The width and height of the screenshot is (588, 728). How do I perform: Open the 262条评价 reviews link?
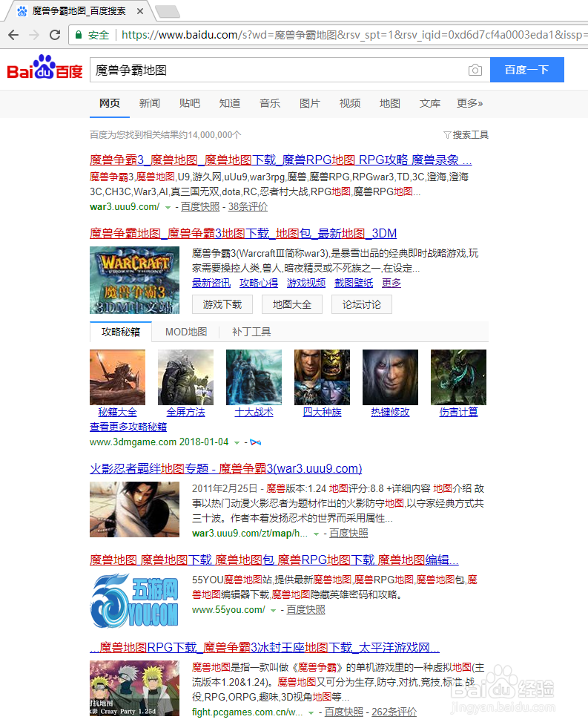pyautogui.click(x=394, y=712)
